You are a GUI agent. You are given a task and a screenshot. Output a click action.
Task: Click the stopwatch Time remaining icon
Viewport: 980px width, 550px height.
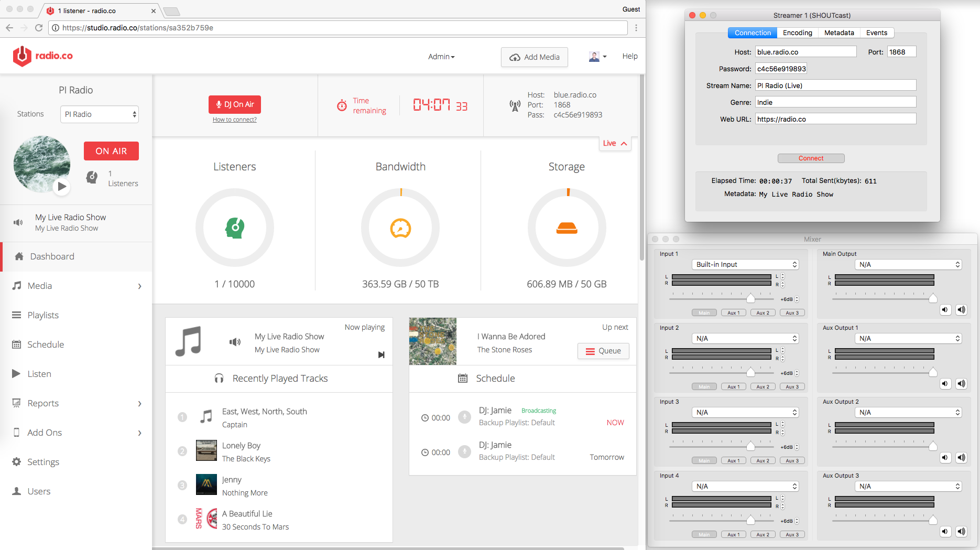coord(342,105)
